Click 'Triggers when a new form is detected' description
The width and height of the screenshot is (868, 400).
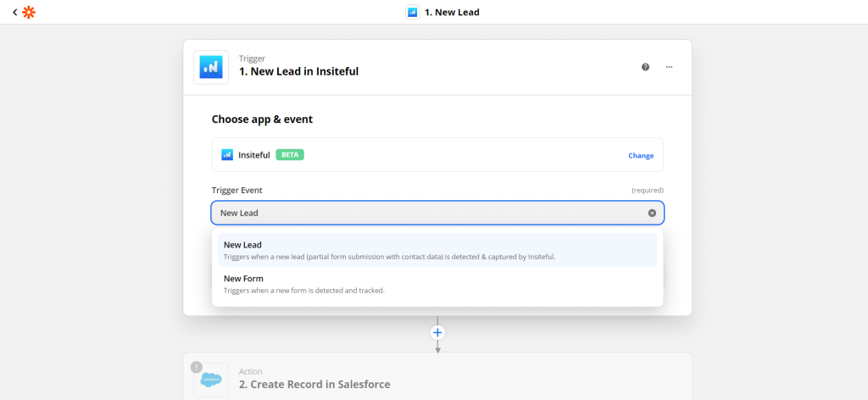pos(304,291)
